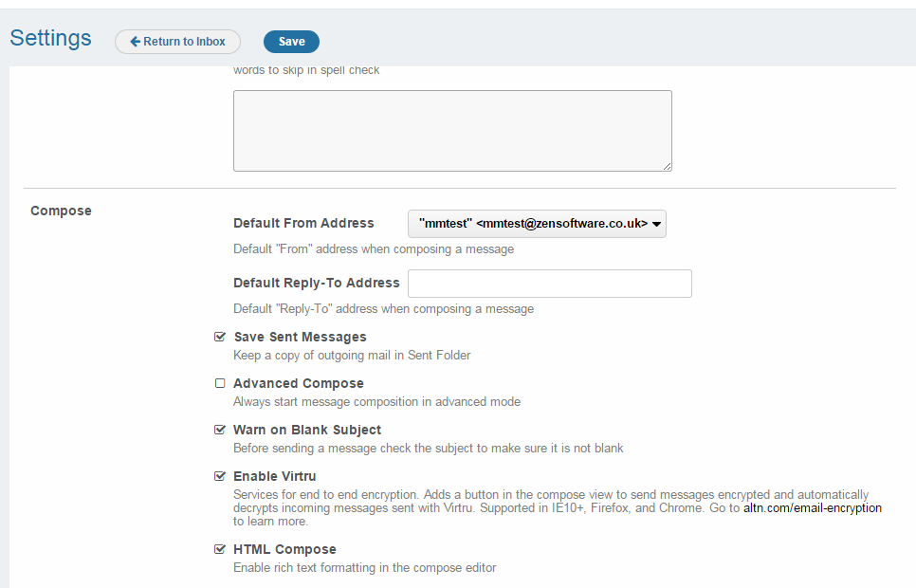Click the left arrow icon beside Return to Inbox

[135, 42]
